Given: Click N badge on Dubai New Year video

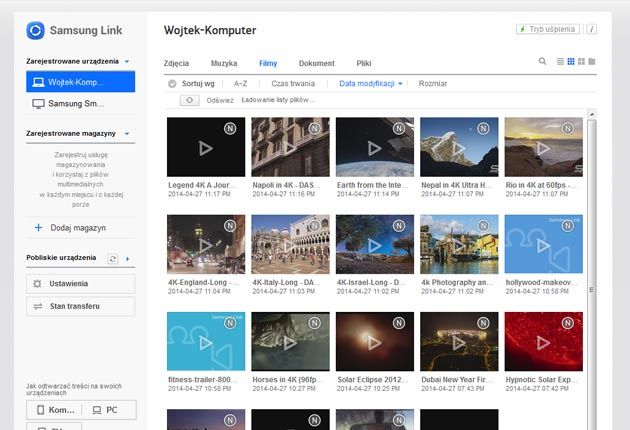Looking at the screenshot, I should [x=483, y=323].
